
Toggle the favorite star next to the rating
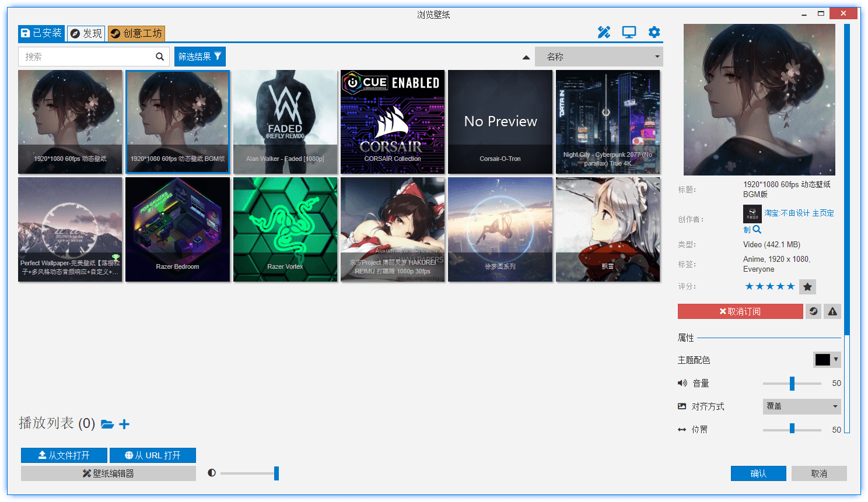coord(807,286)
